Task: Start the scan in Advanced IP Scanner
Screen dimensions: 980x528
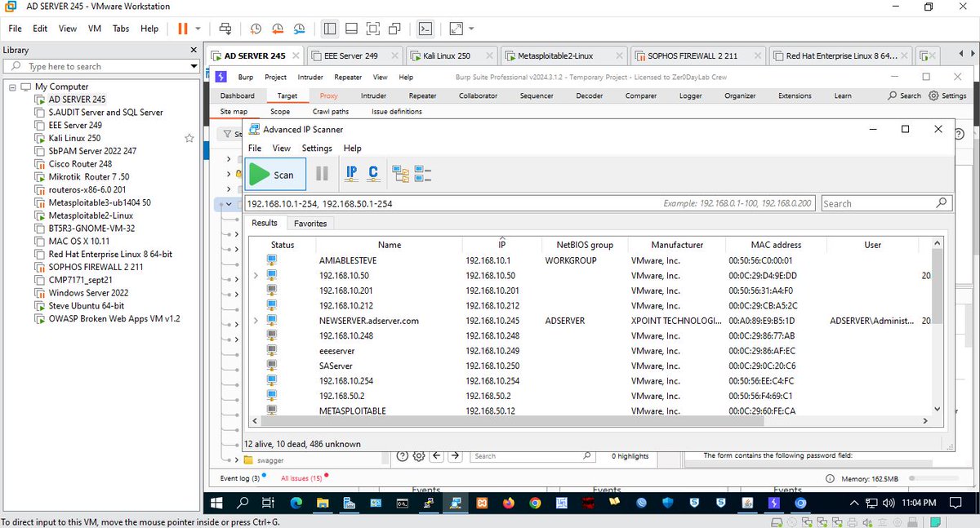Action: tap(275, 174)
